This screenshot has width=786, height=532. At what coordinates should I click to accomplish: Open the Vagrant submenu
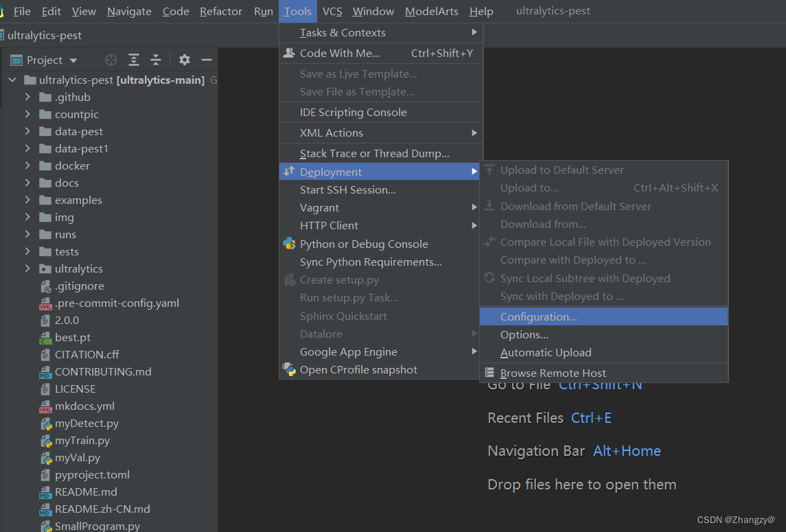tap(381, 207)
